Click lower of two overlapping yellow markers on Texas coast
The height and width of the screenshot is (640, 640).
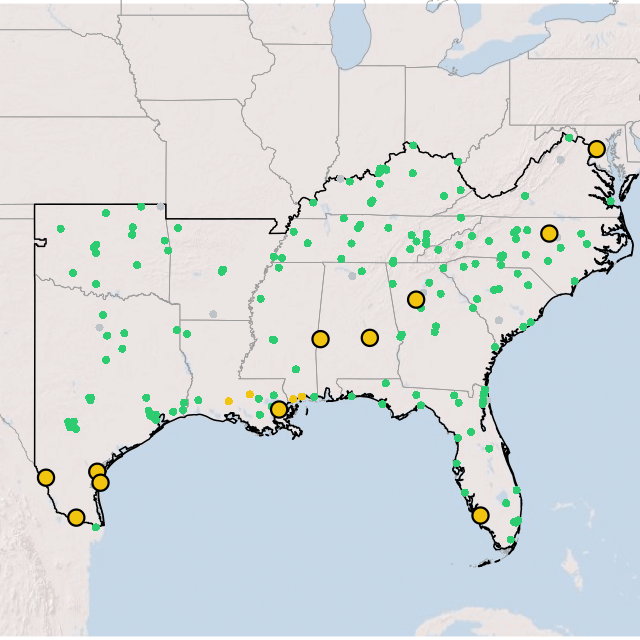point(100,483)
